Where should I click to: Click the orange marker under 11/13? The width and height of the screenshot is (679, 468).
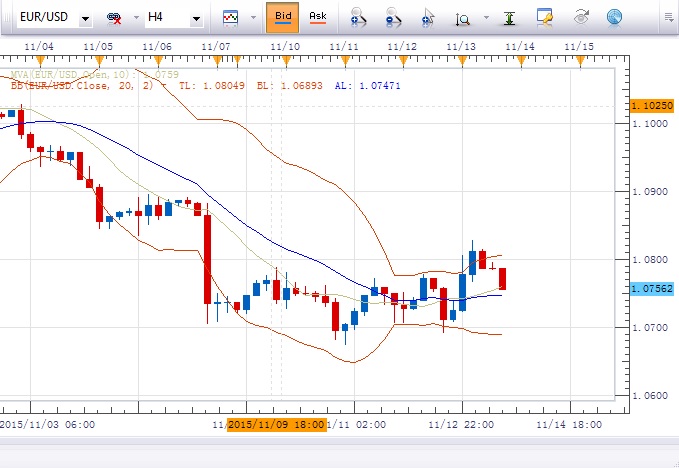pyautogui.click(x=462, y=61)
